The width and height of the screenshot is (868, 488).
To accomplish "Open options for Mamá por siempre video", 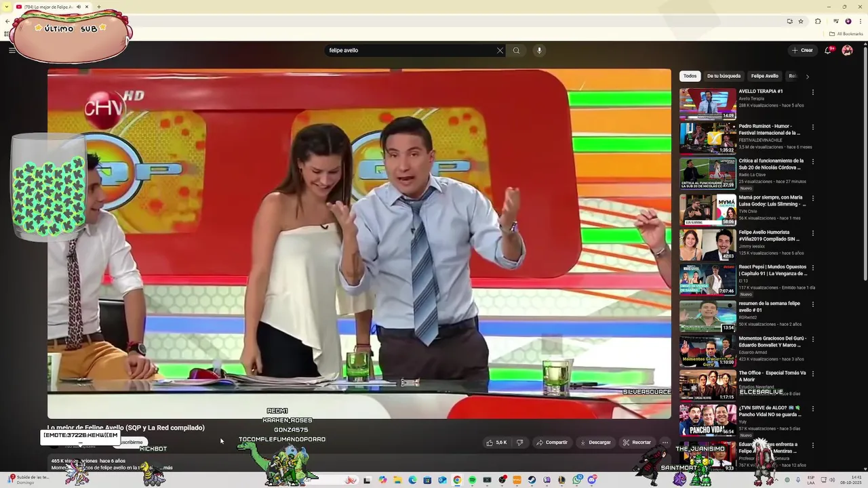I will tap(812, 198).
